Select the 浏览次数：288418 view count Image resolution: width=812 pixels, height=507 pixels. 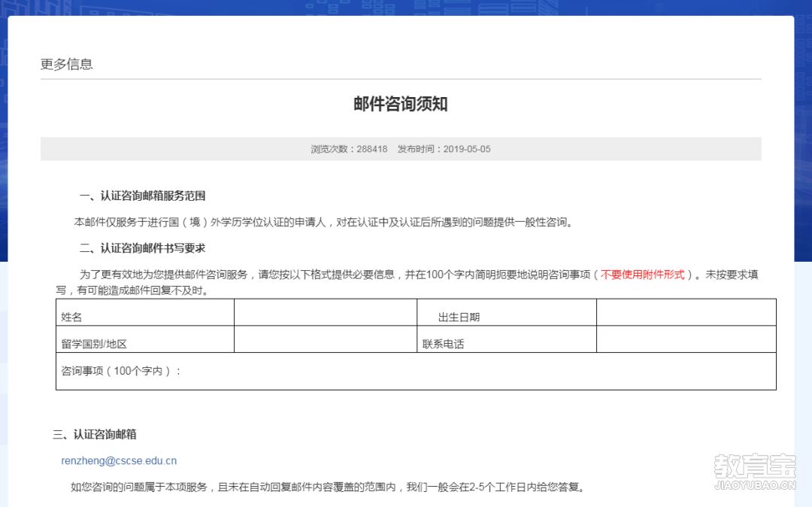(x=349, y=149)
